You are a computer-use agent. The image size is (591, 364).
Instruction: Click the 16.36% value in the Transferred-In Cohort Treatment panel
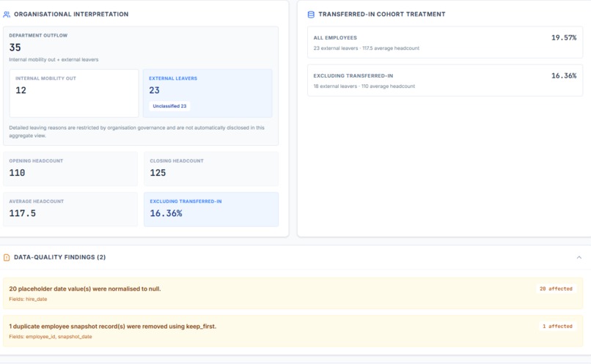point(564,75)
